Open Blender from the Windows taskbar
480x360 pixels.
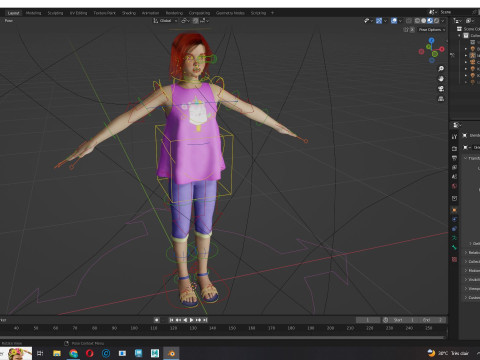(x=171, y=353)
